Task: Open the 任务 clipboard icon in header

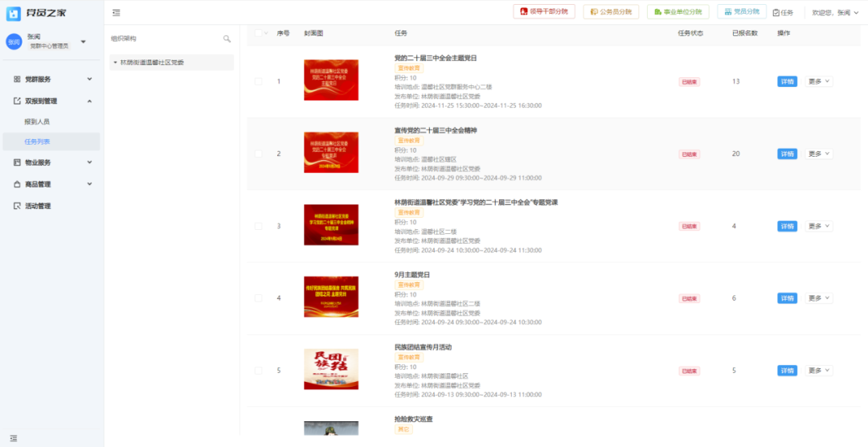Action: tap(776, 12)
